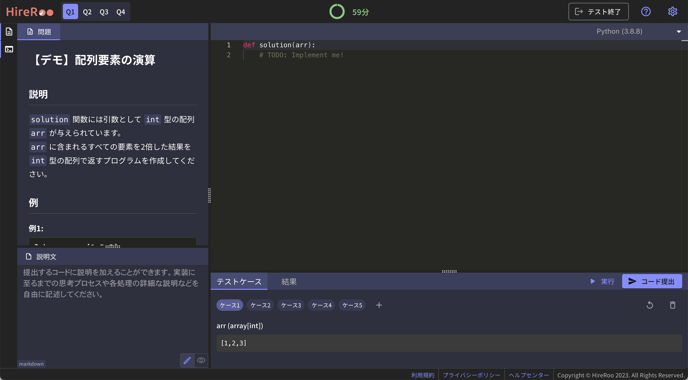The image size is (688, 380).
Task: Open the 利用規約 link
Action: click(423, 375)
